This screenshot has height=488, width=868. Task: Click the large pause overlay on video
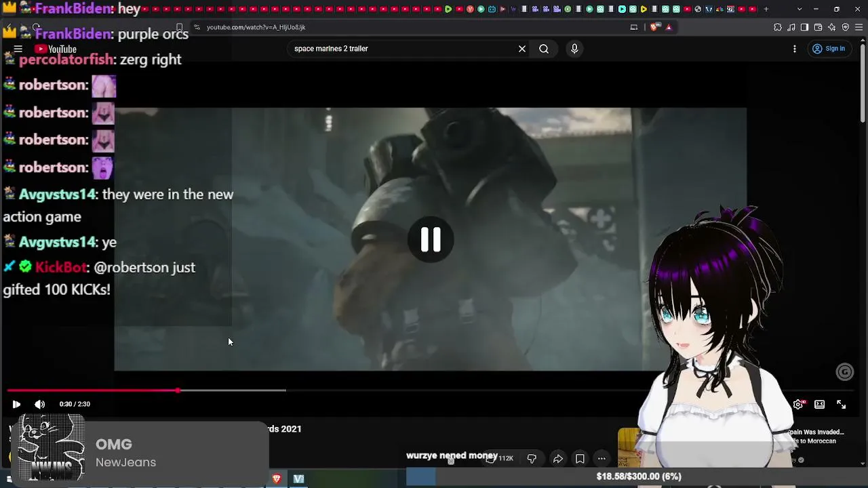431,239
